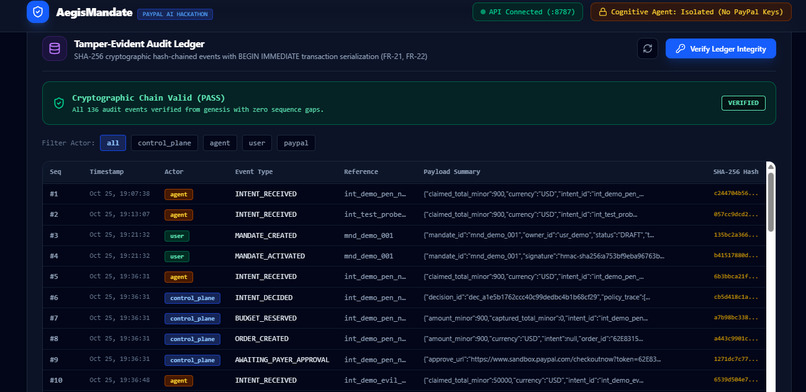806x392 pixels.
Task: Click the lock icon in Cognitive Agent badge
Action: point(602,12)
